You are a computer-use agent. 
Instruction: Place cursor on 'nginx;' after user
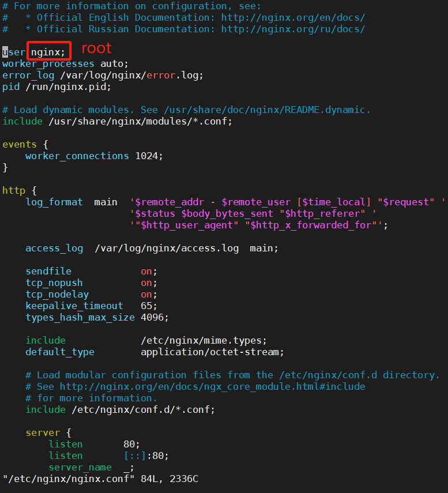(x=48, y=52)
